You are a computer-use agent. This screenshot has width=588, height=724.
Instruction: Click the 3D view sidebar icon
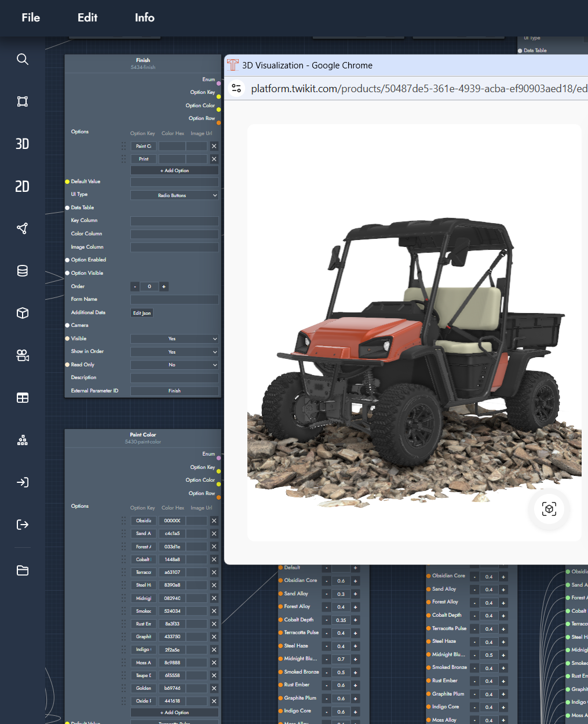click(x=23, y=144)
